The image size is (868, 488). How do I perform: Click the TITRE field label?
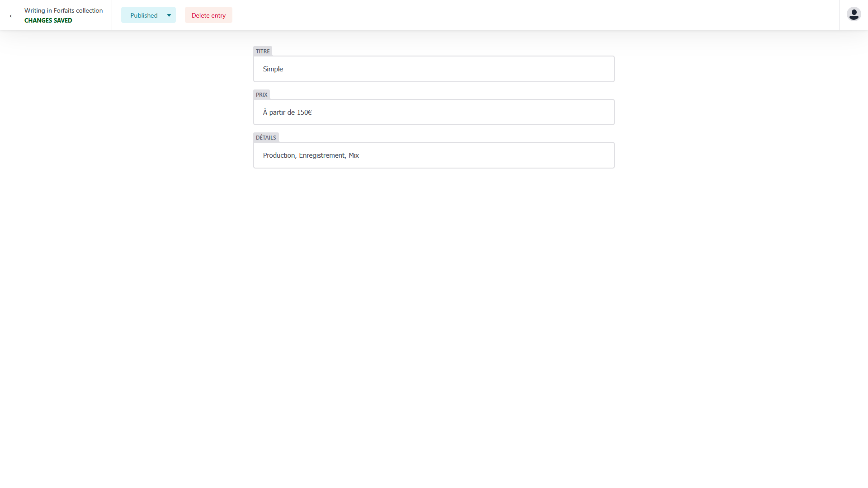tap(262, 51)
